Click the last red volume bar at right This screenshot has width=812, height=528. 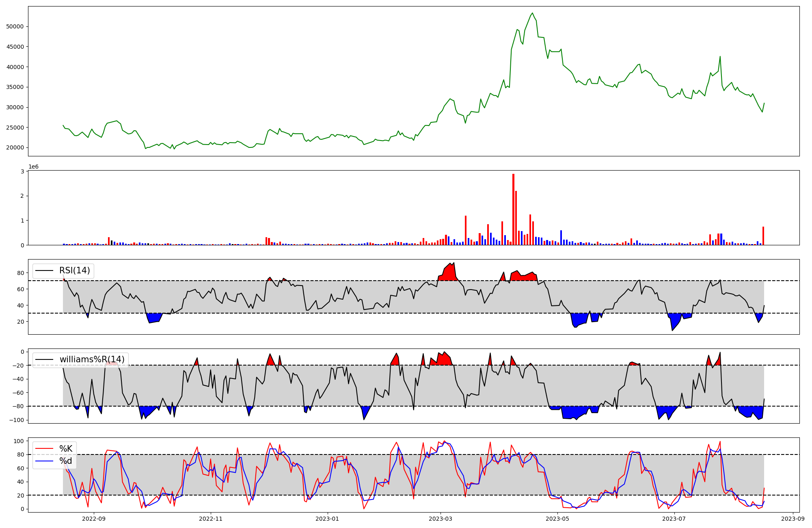[x=763, y=236]
